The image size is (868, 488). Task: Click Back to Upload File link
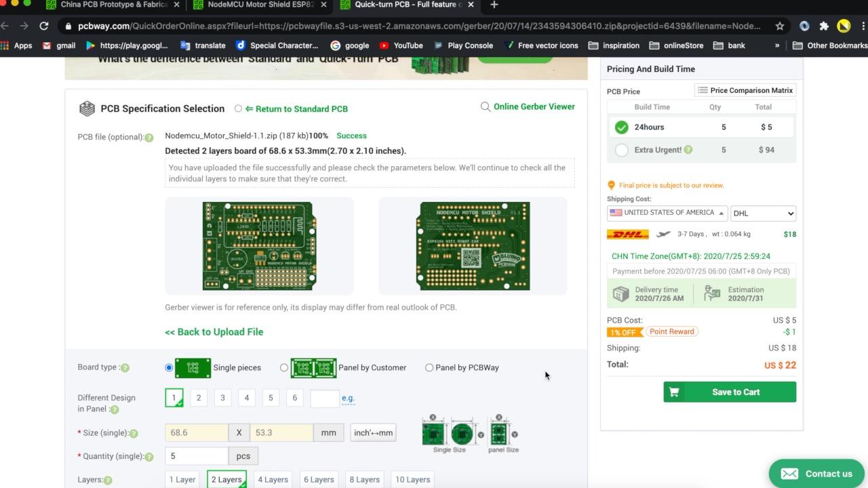pos(214,331)
